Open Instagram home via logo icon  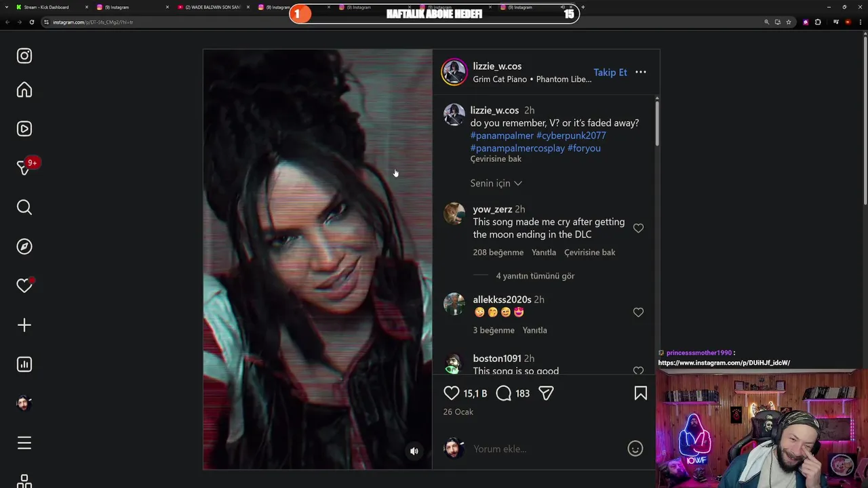pos(24,56)
